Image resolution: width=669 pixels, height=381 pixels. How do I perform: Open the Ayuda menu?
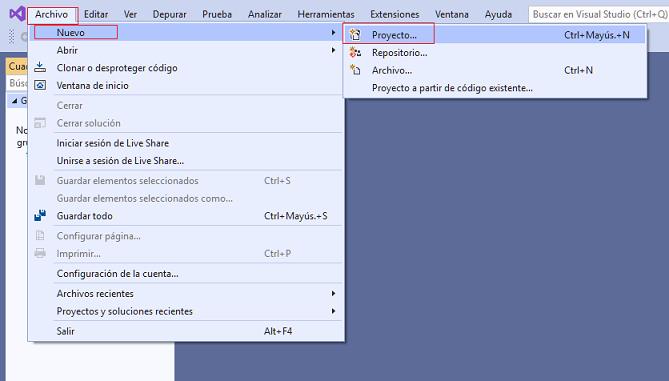pyautogui.click(x=498, y=15)
